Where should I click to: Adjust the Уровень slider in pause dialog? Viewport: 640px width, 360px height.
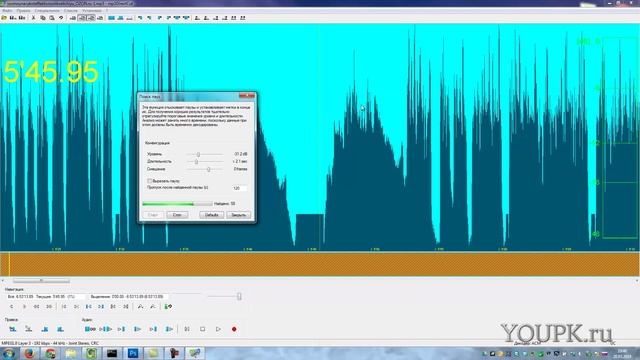pos(198,154)
